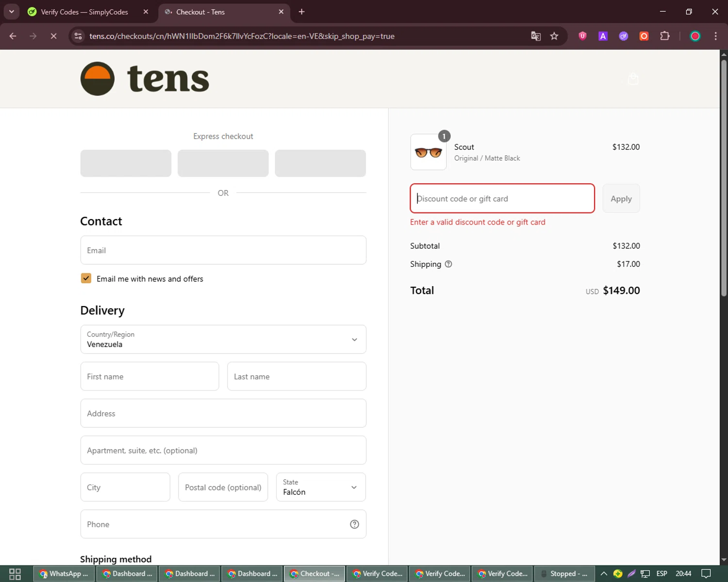Open the round purple extension icon

(624, 36)
